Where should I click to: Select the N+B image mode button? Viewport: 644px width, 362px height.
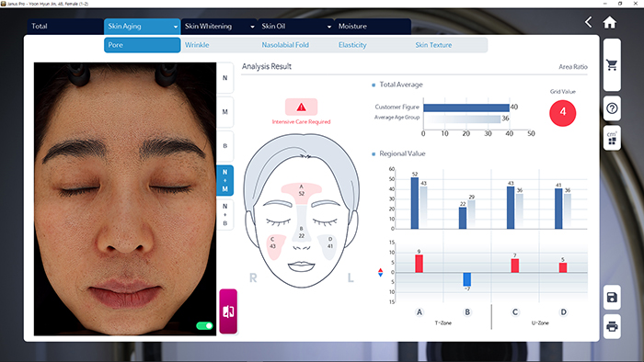pos(225,215)
